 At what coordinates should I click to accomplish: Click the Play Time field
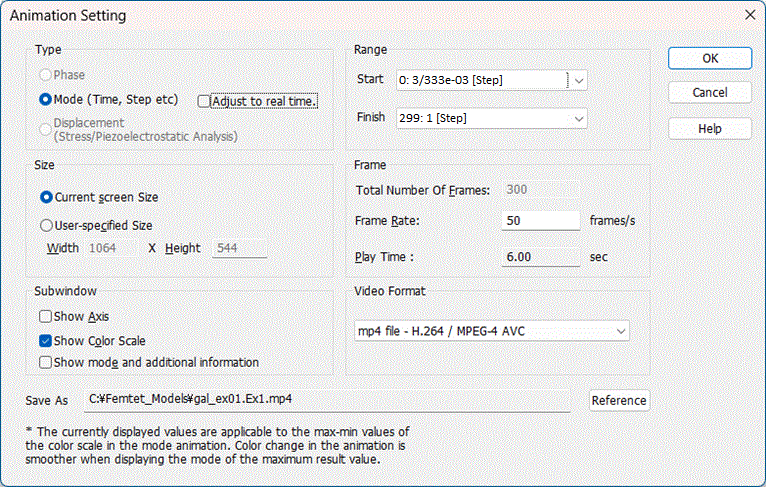tap(540, 257)
